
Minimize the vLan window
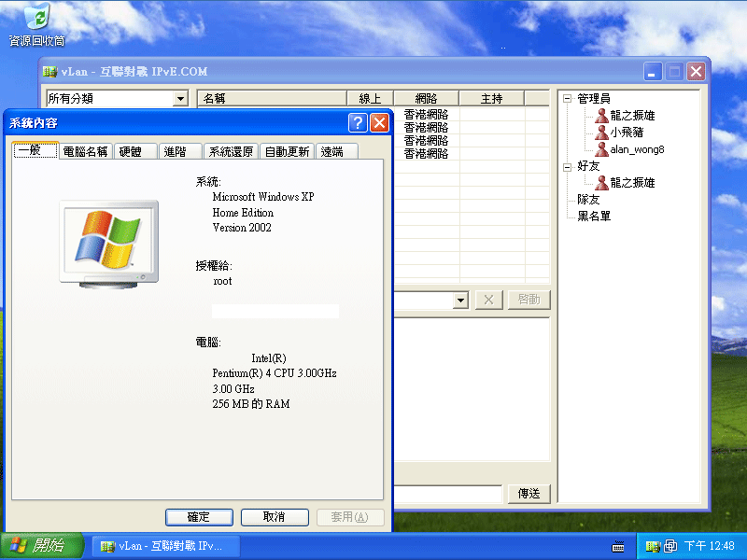(x=653, y=72)
